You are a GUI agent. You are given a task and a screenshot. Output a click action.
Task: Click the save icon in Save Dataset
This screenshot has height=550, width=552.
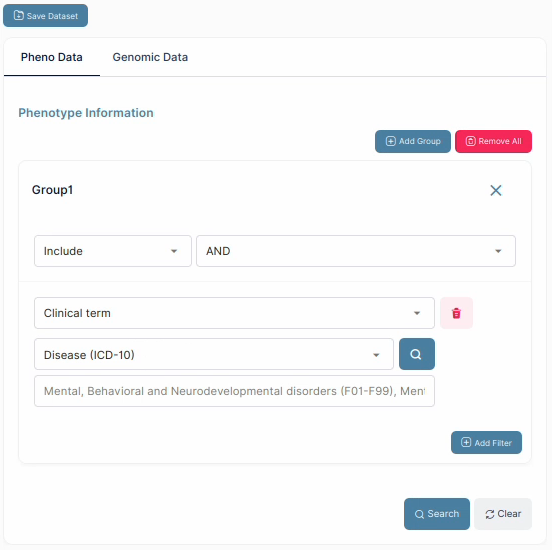point(18,15)
